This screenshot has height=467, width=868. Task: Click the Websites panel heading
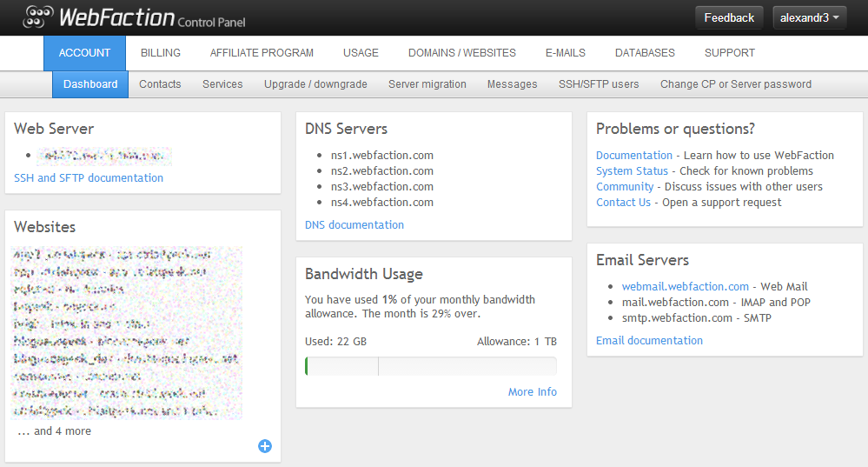(x=45, y=227)
